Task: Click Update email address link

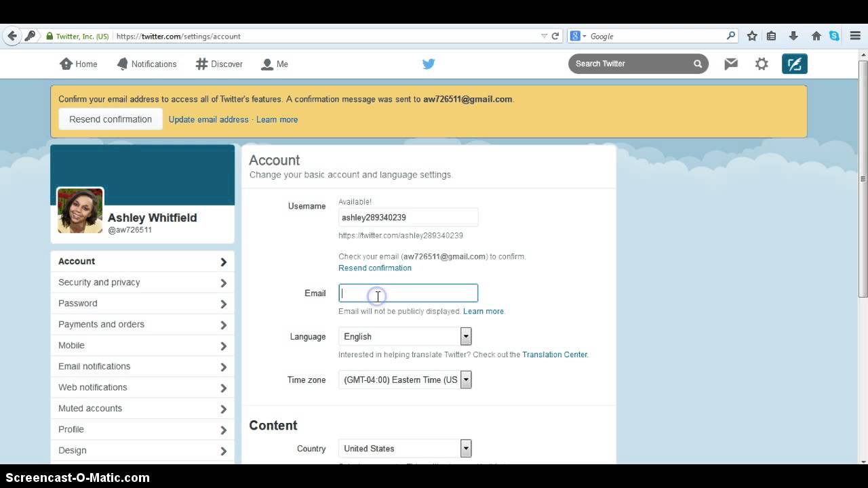Action: pyautogui.click(x=208, y=119)
